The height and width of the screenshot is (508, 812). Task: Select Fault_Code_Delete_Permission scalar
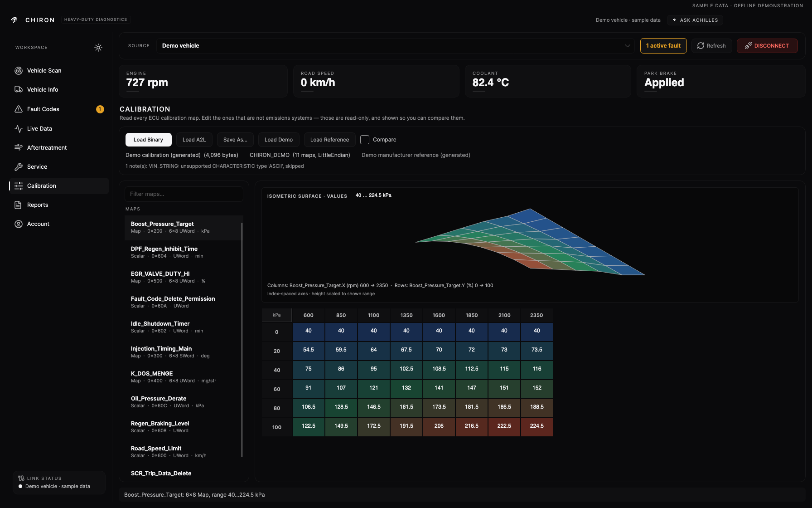tap(184, 303)
